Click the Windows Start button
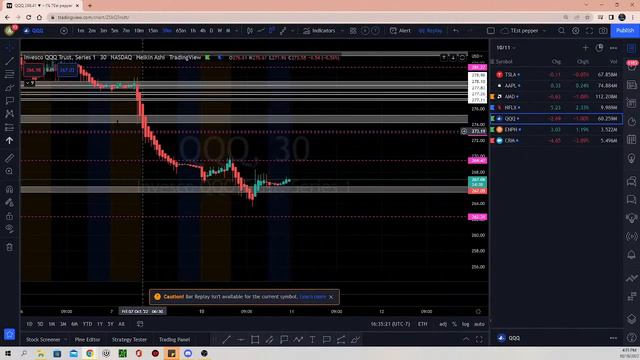The image size is (640, 360). coord(8,353)
